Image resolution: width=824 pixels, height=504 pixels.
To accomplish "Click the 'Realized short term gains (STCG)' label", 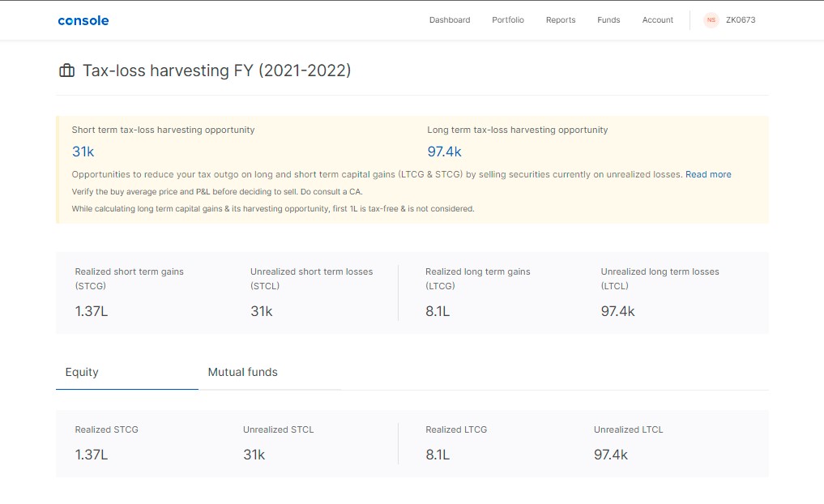I will 130,279.
